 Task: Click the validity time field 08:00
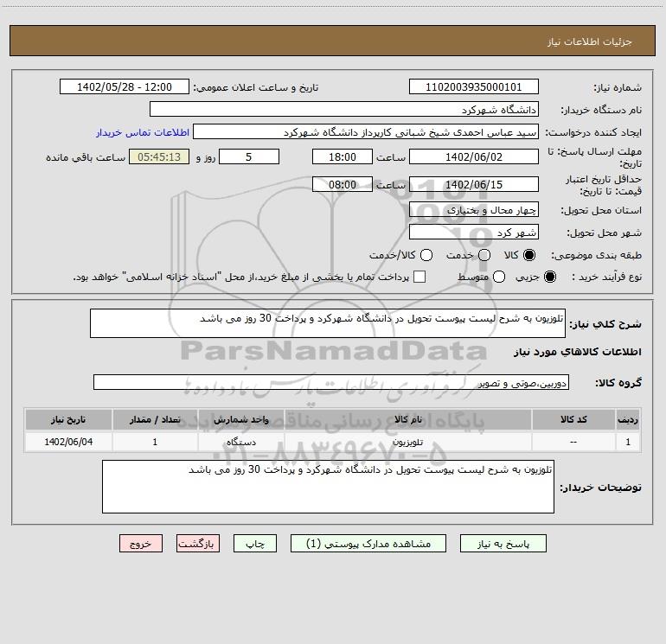343,184
